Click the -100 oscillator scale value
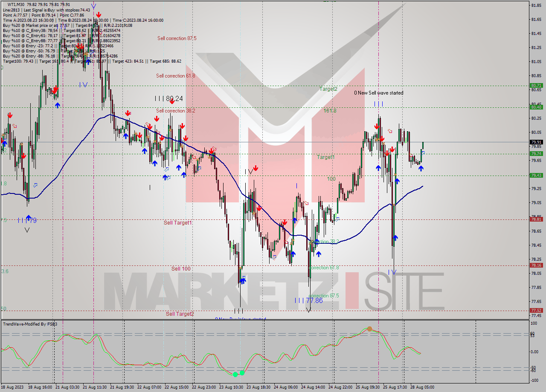The width and height of the screenshot is (546, 392). tap(535, 380)
